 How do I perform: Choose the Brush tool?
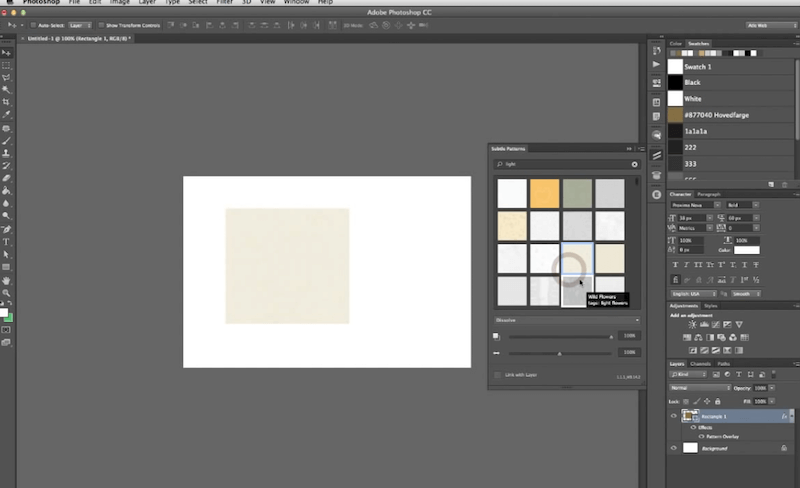pos(7,141)
